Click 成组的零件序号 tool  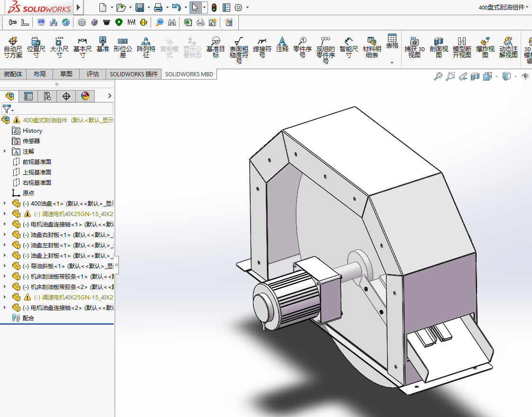pyautogui.click(x=325, y=51)
